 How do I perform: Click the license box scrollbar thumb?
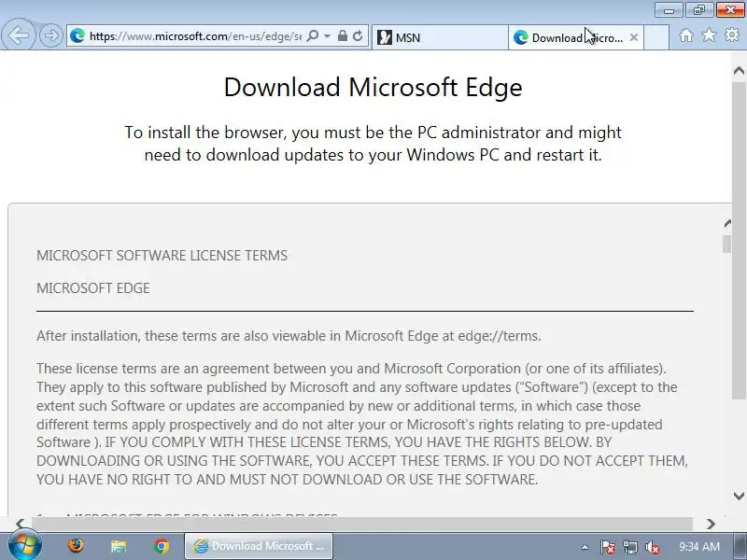pyautogui.click(x=726, y=244)
